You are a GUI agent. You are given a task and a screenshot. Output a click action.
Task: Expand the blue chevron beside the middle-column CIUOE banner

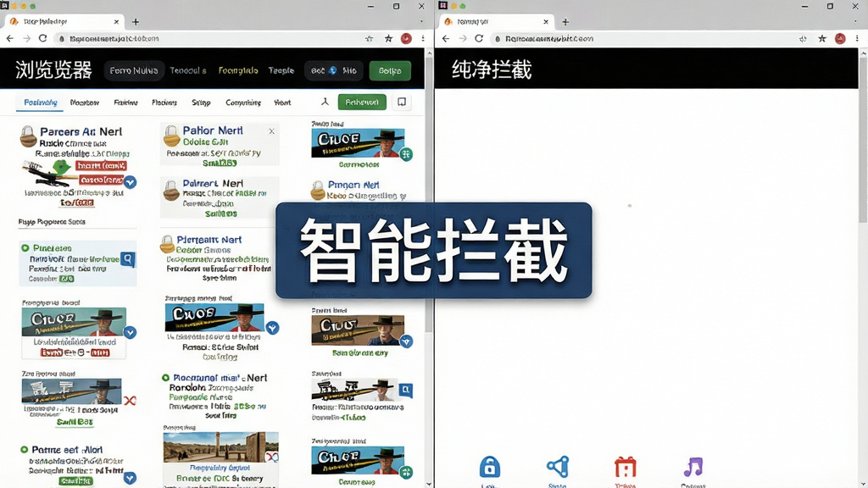(x=272, y=328)
